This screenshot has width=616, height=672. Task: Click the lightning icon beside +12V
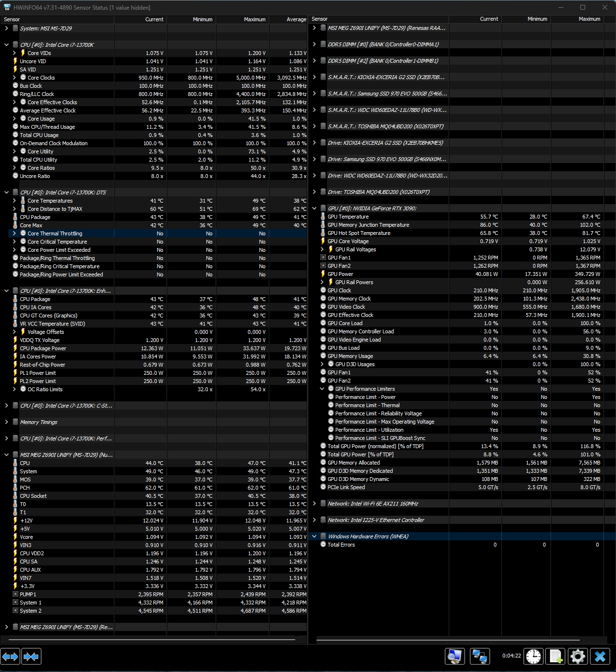(x=15, y=521)
